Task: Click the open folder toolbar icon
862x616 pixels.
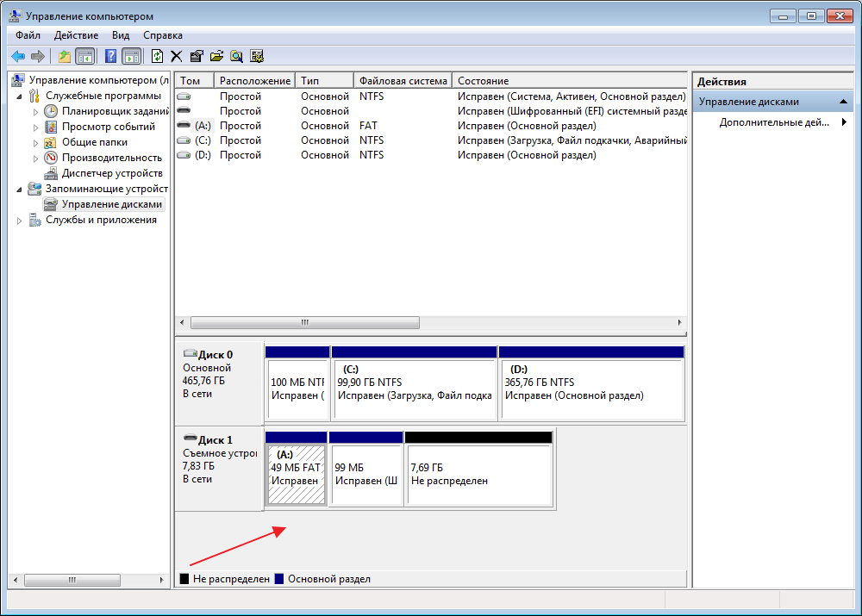Action: (216, 56)
